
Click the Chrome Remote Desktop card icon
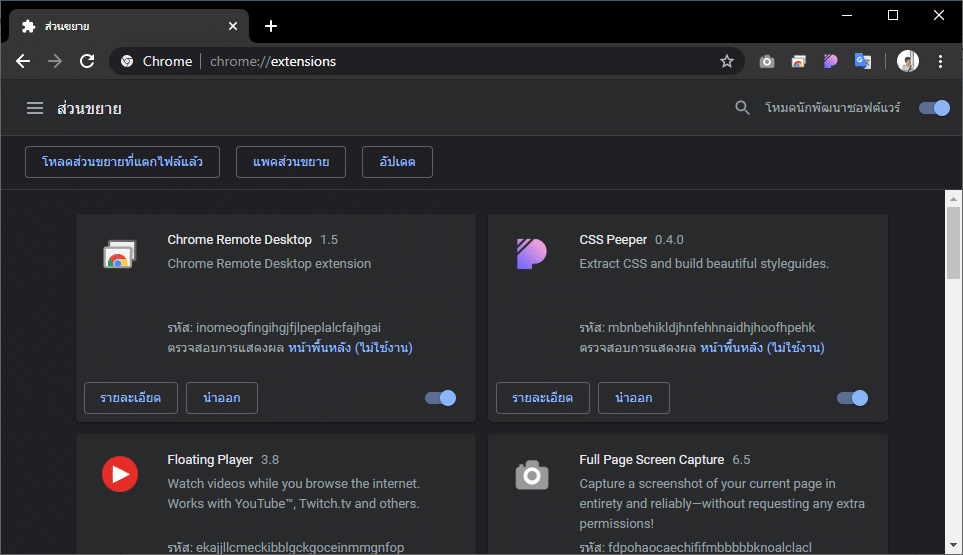tap(120, 254)
